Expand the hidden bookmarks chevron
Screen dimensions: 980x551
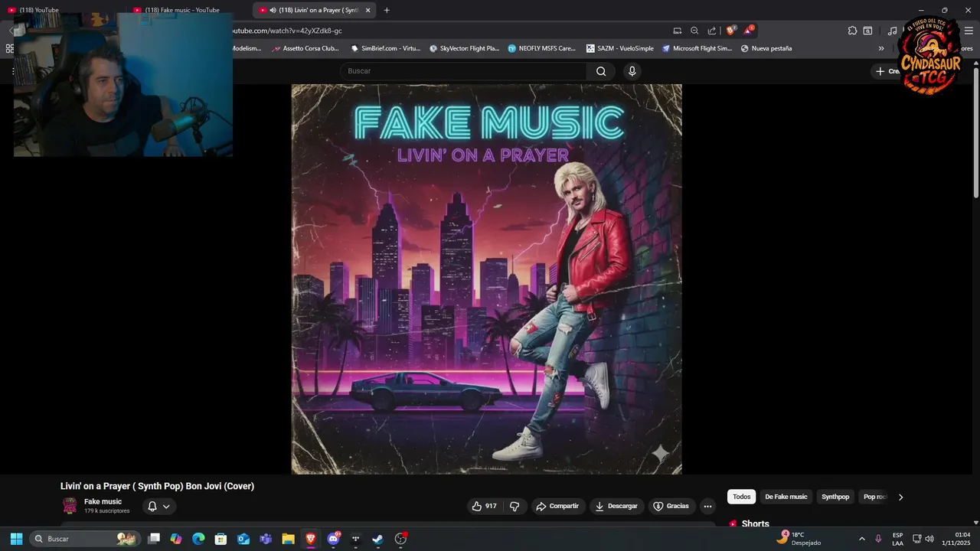pyautogui.click(x=881, y=48)
